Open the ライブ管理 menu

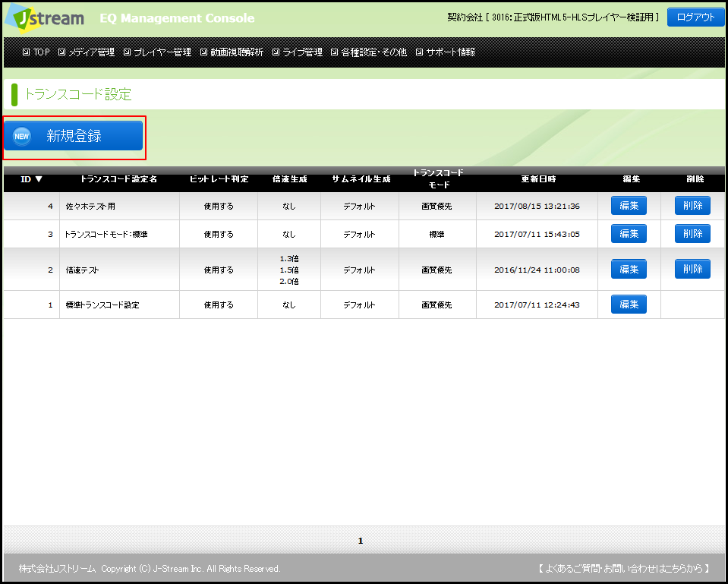tap(297, 52)
